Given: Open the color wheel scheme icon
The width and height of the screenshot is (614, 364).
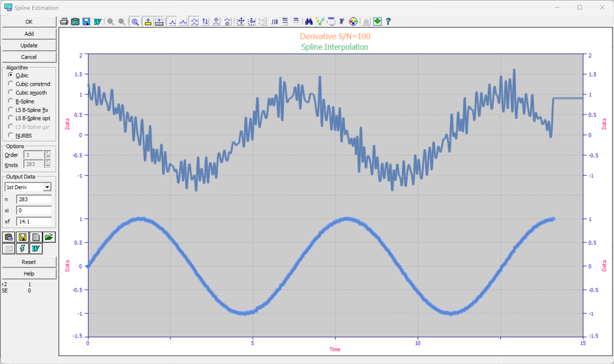Looking at the screenshot, I should [x=353, y=21].
